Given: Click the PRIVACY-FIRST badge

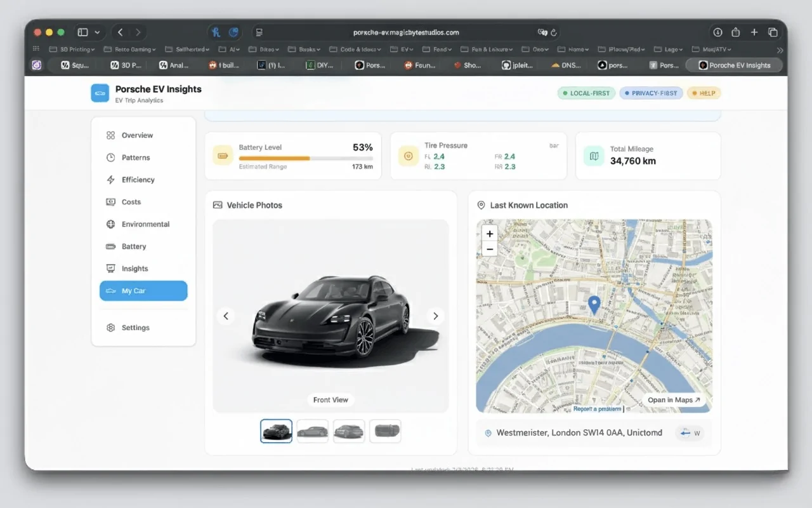Looking at the screenshot, I should 651,93.
